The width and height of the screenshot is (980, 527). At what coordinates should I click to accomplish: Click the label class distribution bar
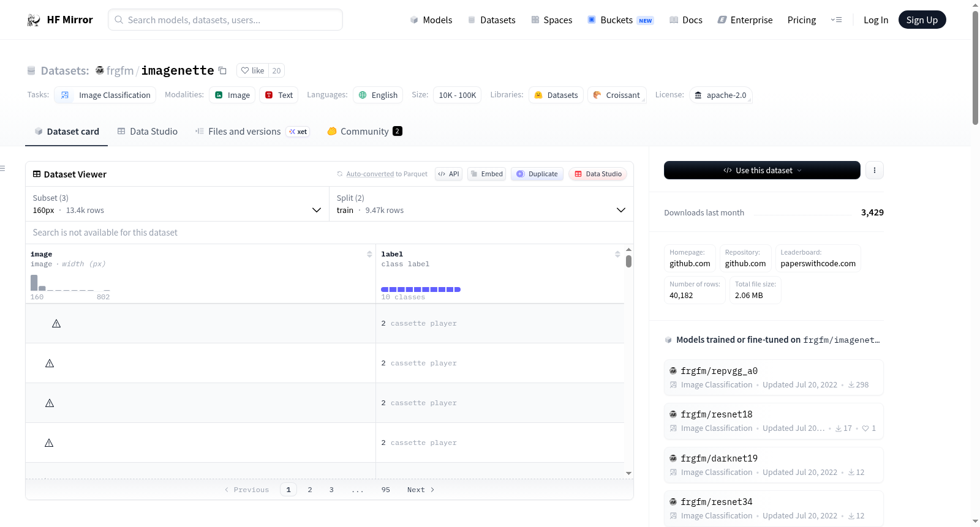[x=421, y=290]
